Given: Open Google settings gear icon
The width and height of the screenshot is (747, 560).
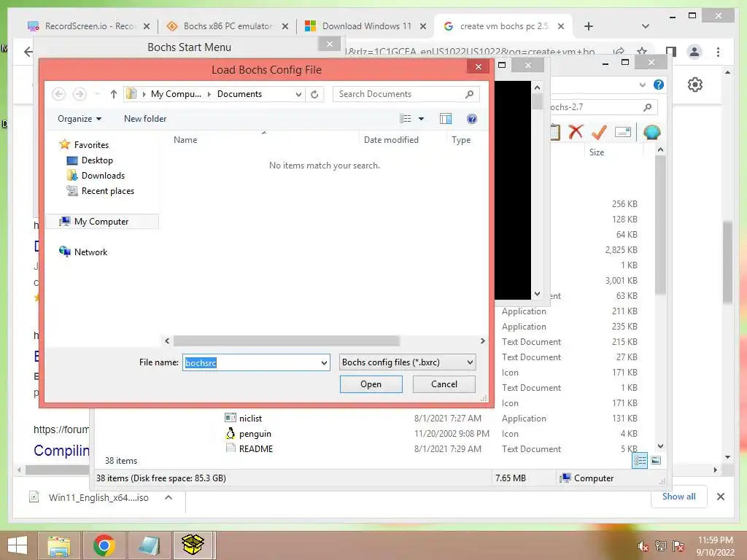Looking at the screenshot, I should 695,85.
